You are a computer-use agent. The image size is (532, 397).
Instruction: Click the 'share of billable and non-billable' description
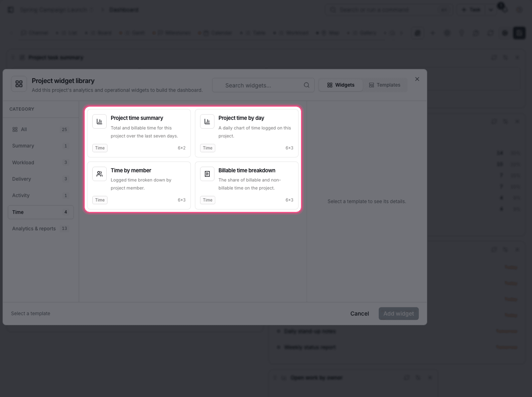(250, 184)
